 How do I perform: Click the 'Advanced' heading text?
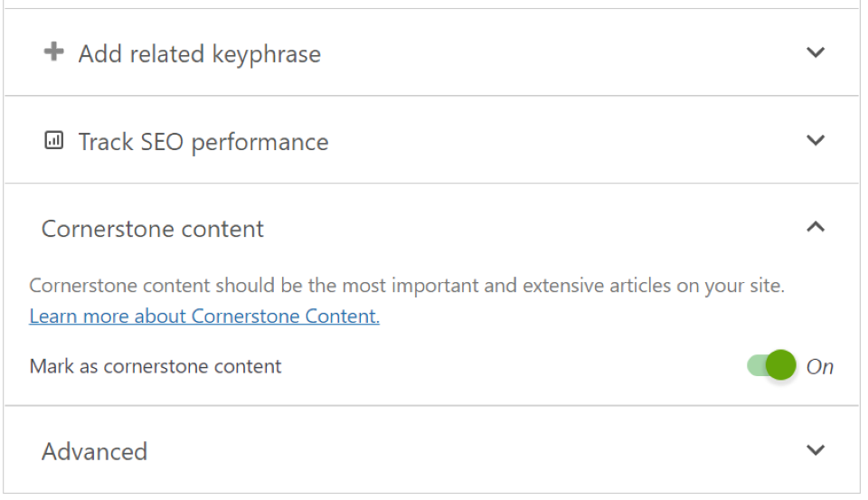click(94, 451)
